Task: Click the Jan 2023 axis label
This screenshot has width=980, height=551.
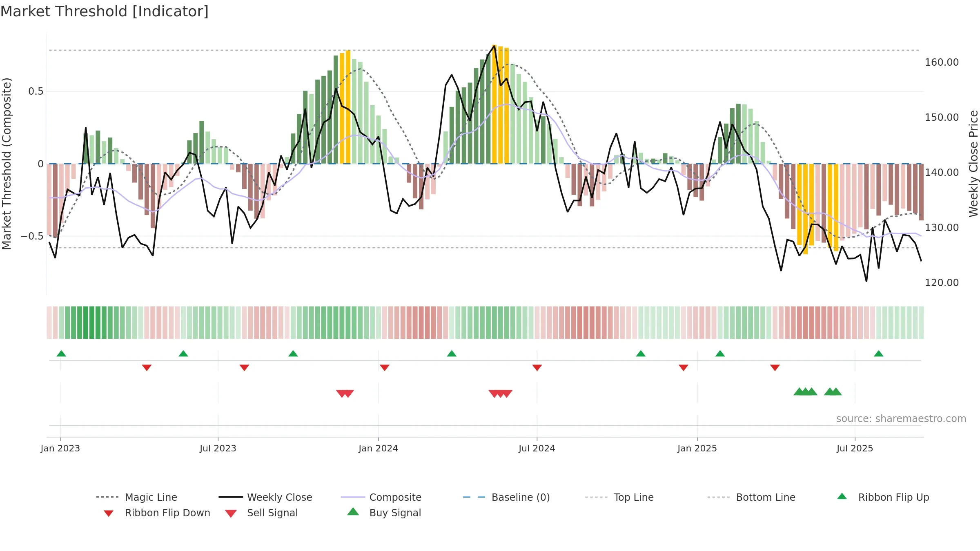Action: [60, 448]
